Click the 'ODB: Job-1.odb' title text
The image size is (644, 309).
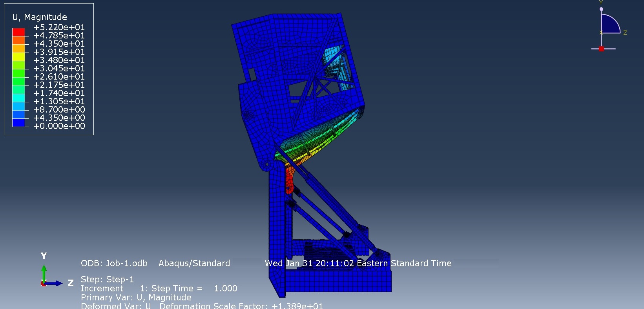click(x=114, y=263)
